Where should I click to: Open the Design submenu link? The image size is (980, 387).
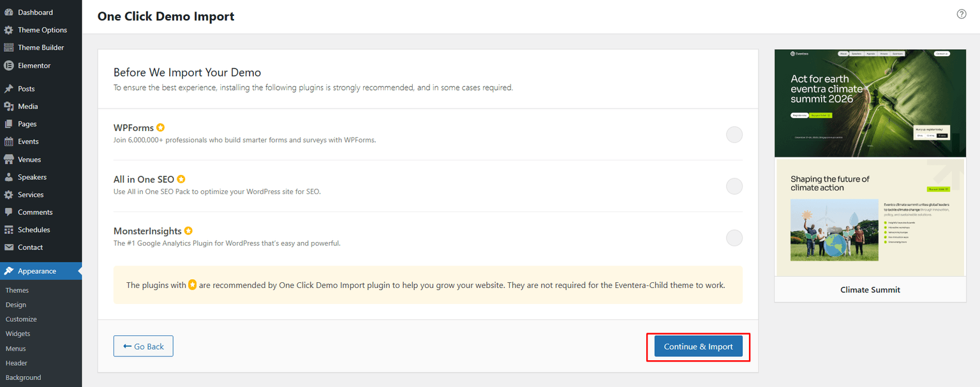coord(16,305)
